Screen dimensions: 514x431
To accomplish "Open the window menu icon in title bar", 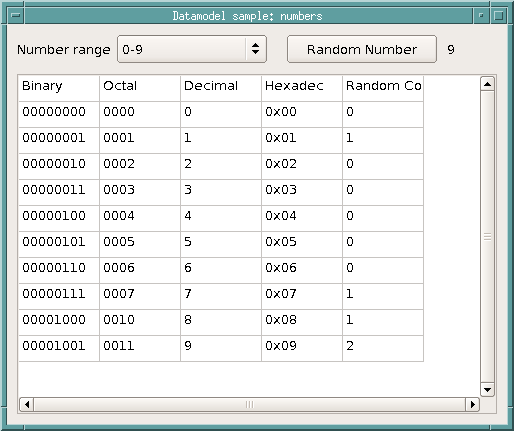I will (16, 16).
